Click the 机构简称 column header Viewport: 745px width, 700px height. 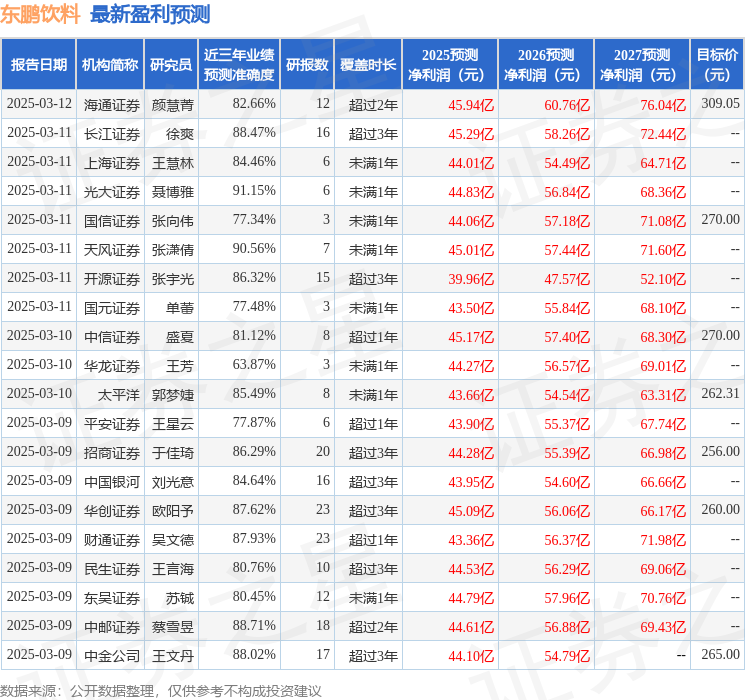pyautogui.click(x=110, y=64)
